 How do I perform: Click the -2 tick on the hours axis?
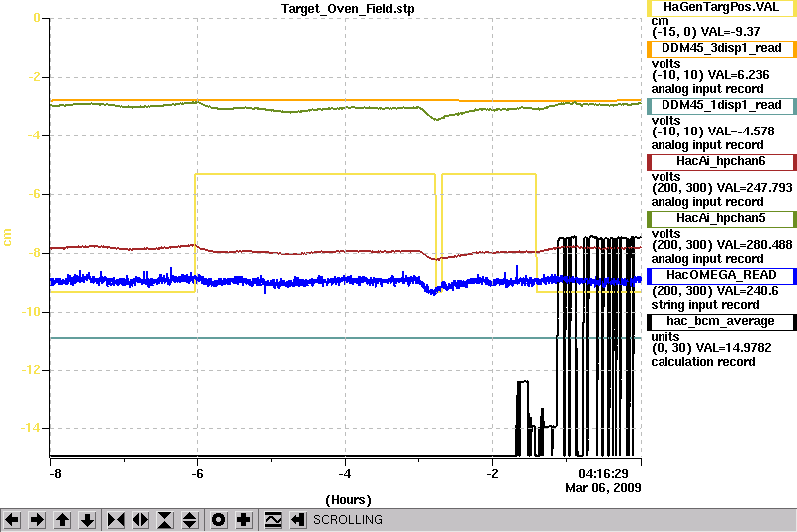click(x=492, y=474)
